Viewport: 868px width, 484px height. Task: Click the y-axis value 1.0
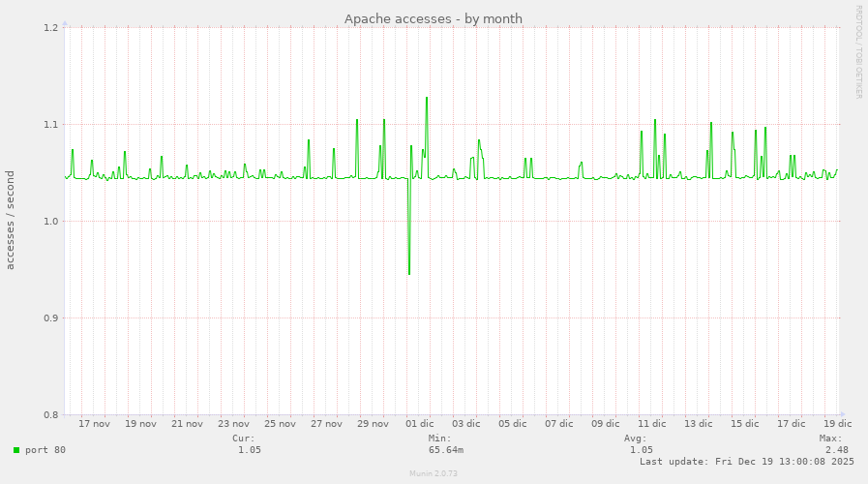(x=51, y=222)
